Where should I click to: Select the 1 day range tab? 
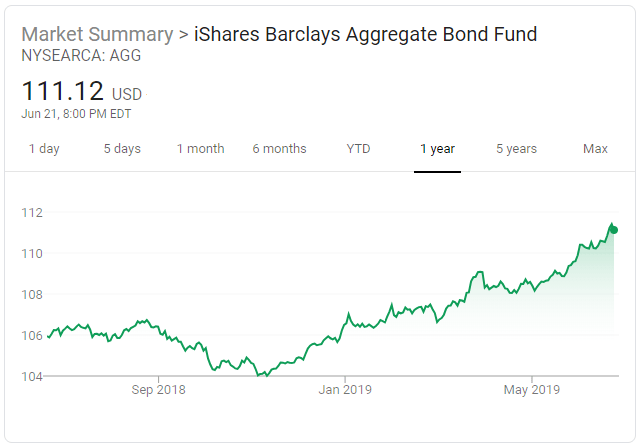(44, 148)
